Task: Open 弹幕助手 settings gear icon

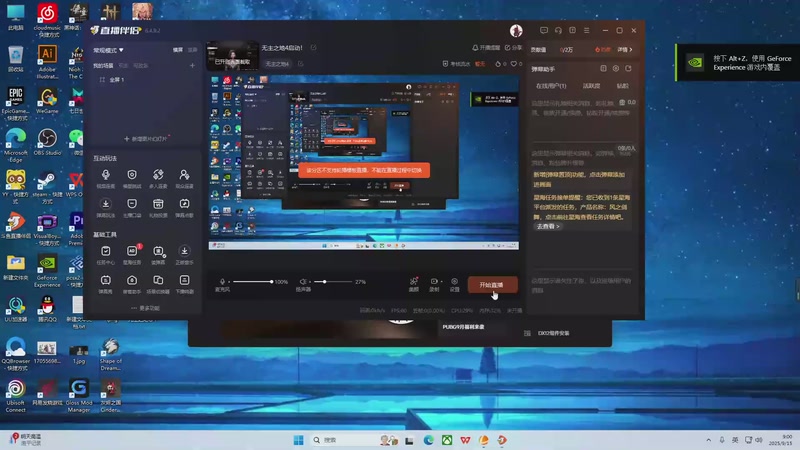Action: coord(616,68)
